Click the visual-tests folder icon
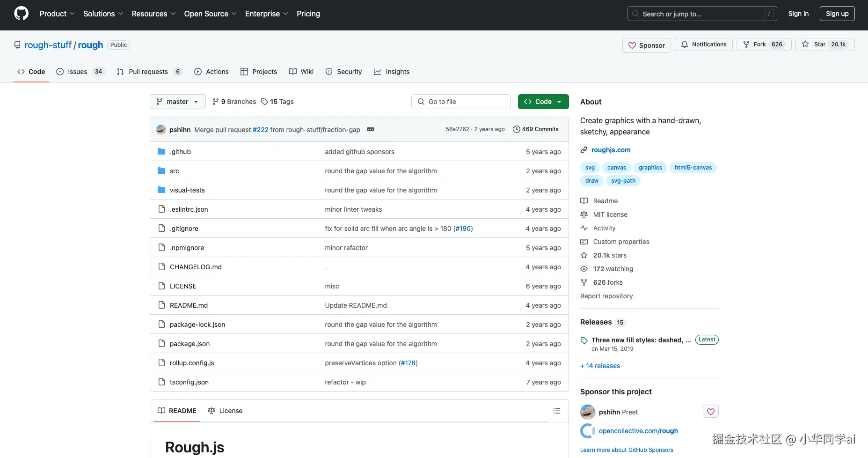The height and width of the screenshot is (458, 868). 161,190
